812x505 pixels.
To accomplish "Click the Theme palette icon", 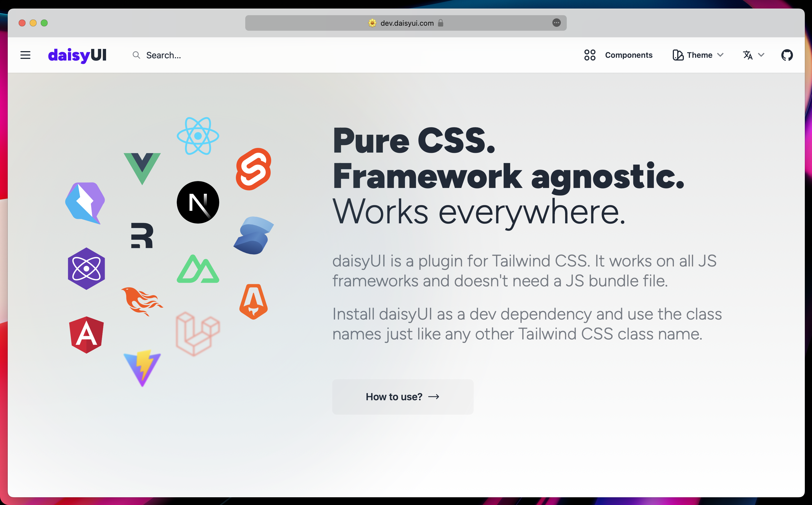I will pyautogui.click(x=678, y=55).
